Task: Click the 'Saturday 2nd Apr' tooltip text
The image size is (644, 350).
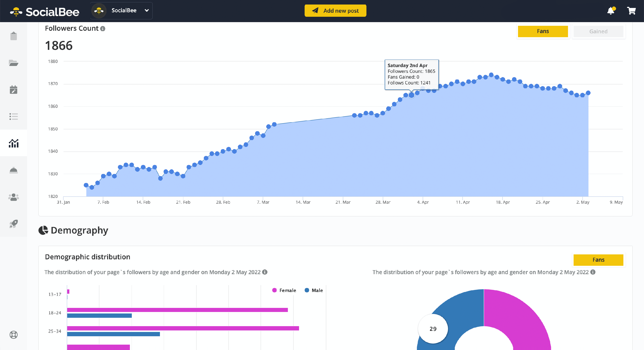Action: pyautogui.click(x=407, y=65)
